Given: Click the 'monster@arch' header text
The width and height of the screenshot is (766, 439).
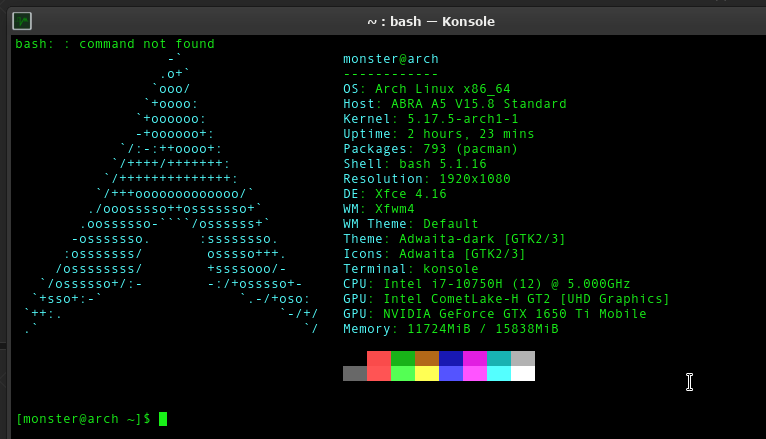Looking at the screenshot, I should pyautogui.click(x=391, y=59).
